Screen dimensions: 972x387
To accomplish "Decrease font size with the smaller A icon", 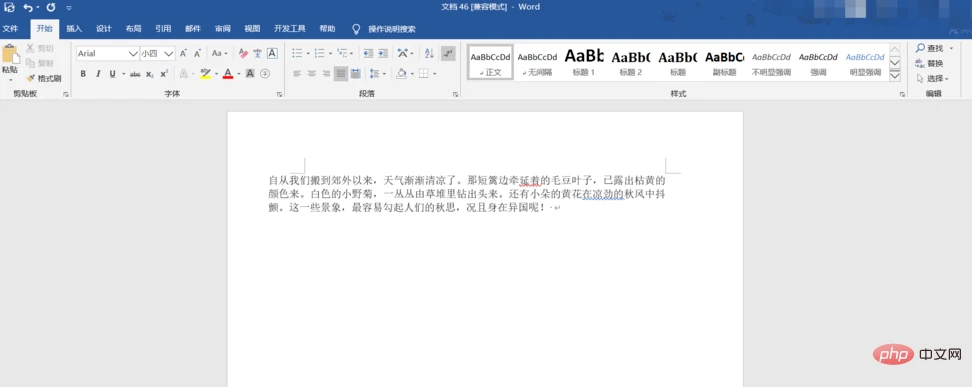I will tap(197, 54).
